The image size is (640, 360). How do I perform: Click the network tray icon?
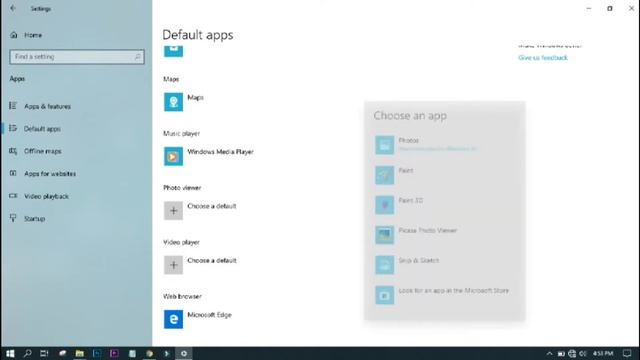point(572,353)
